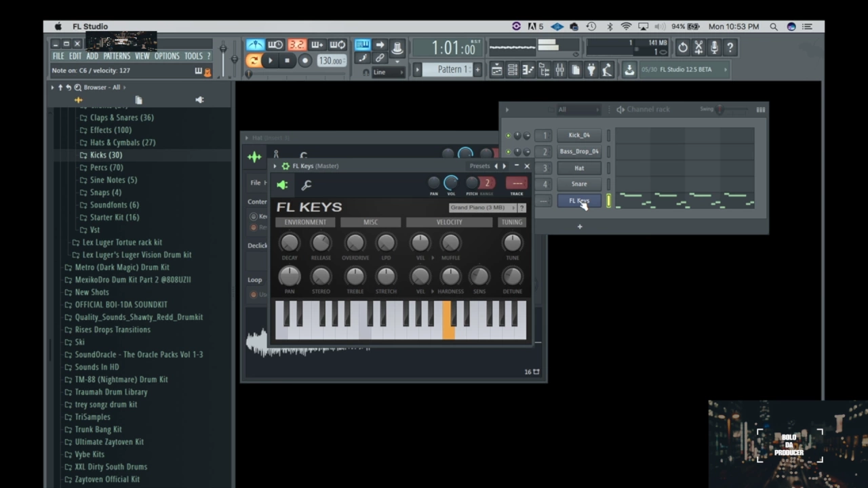
Task: Expand Hats & Cymbals (27) folder
Action: pyautogui.click(x=123, y=143)
